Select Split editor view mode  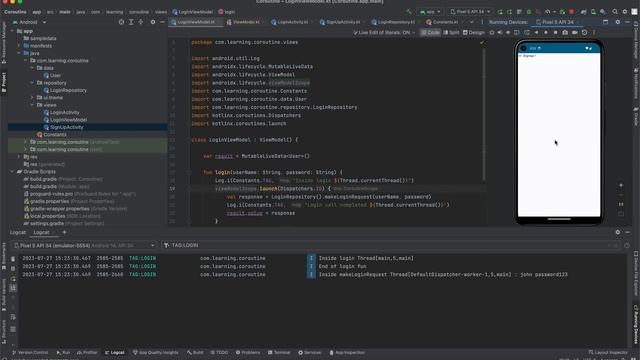[x=451, y=33]
